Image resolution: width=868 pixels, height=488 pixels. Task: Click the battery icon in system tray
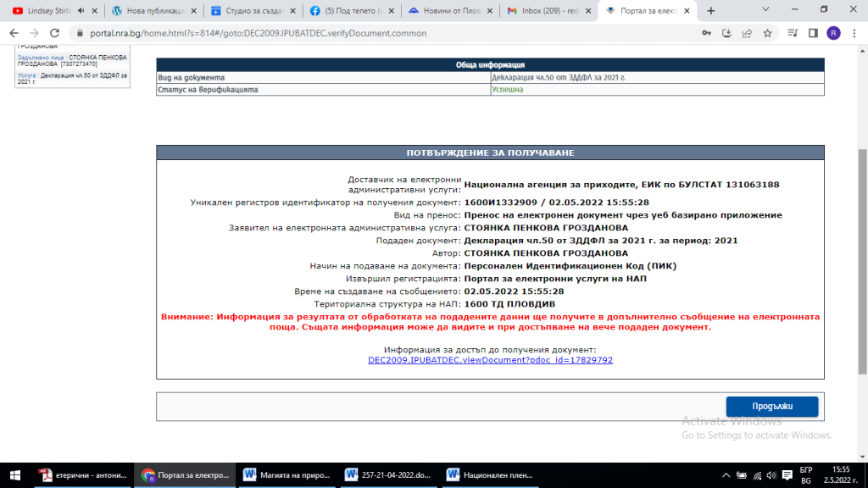(741, 475)
